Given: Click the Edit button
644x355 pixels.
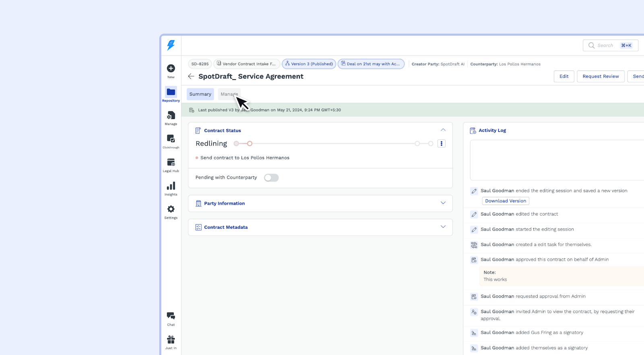Looking at the screenshot, I should click(564, 76).
